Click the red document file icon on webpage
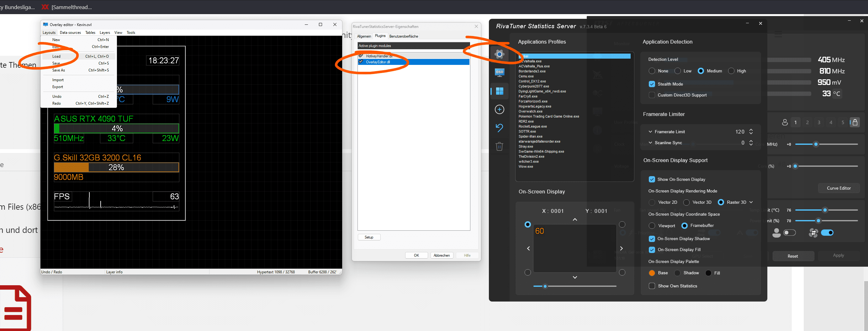This screenshot has width=868, height=331. pyautogui.click(x=15, y=308)
